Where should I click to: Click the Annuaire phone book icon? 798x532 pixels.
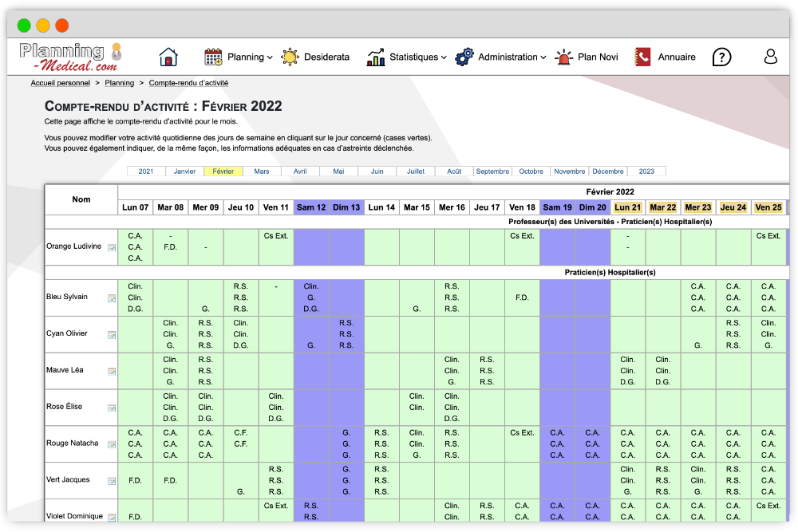click(642, 57)
